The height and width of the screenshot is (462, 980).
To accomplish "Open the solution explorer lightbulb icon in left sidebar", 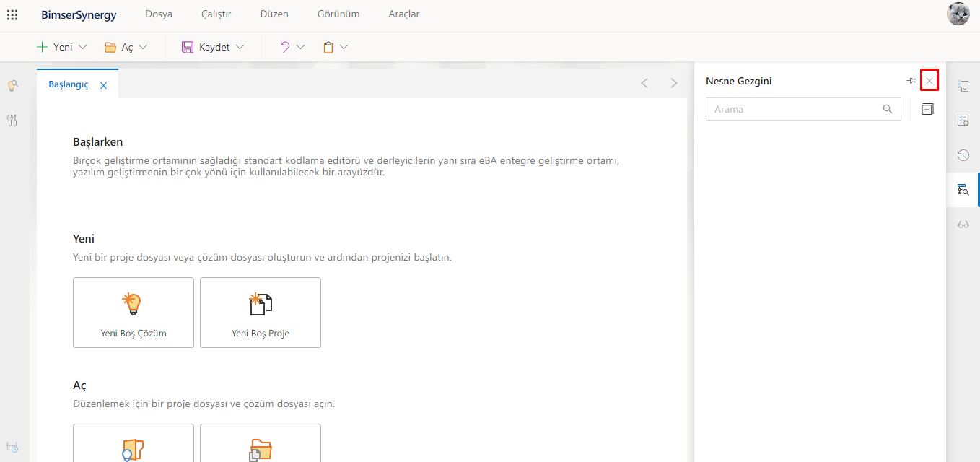I will coord(12,86).
